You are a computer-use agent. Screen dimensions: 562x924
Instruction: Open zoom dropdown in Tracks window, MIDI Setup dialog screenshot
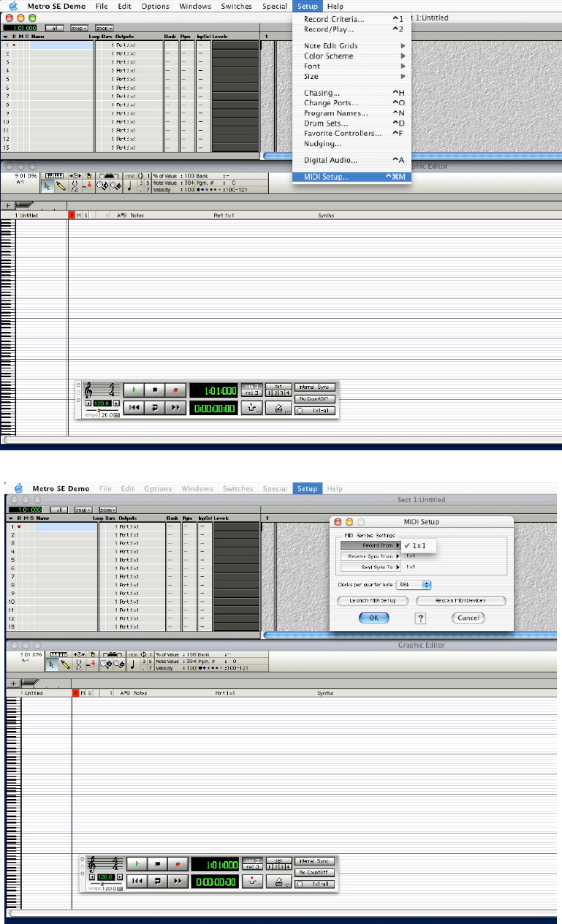tap(107, 510)
